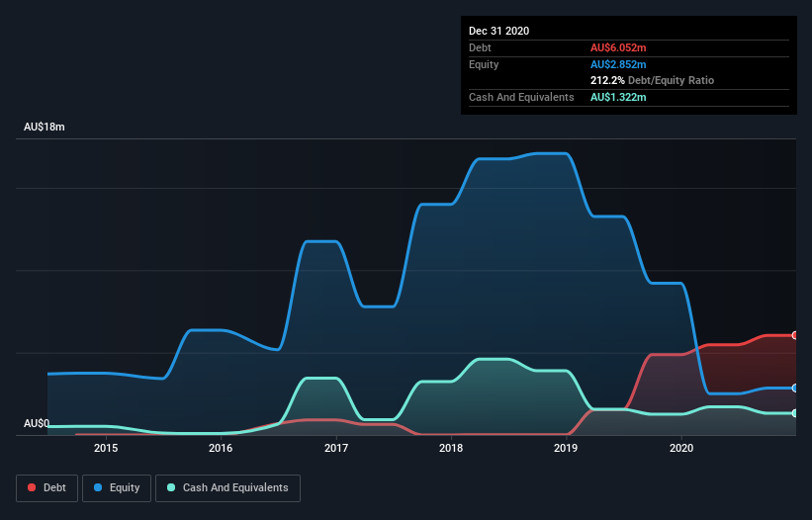
Task: Toggle Cash And Equivalents legend button
Action: [227, 488]
